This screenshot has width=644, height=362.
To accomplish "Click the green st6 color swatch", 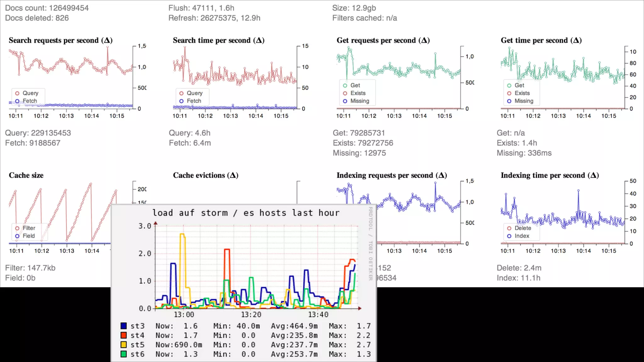I will (x=124, y=354).
